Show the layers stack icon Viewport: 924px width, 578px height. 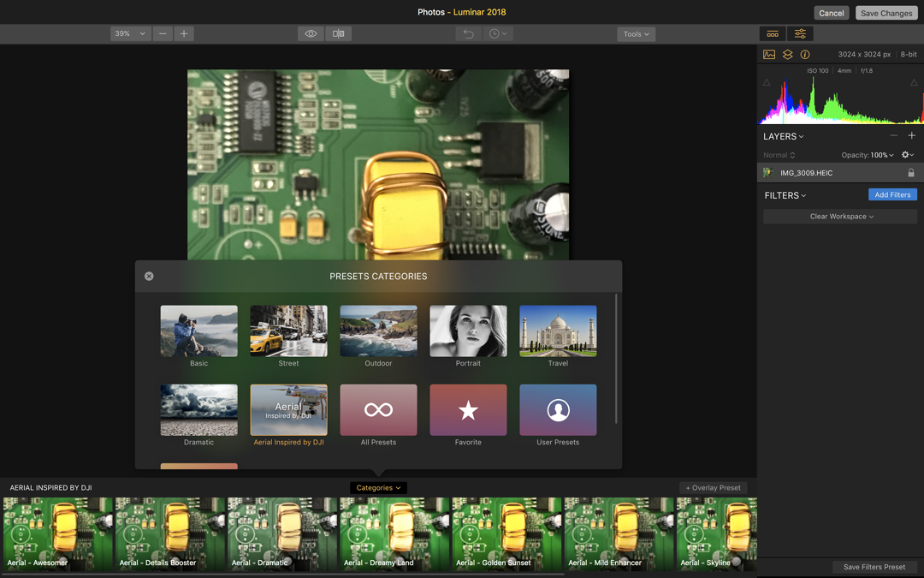[787, 54]
